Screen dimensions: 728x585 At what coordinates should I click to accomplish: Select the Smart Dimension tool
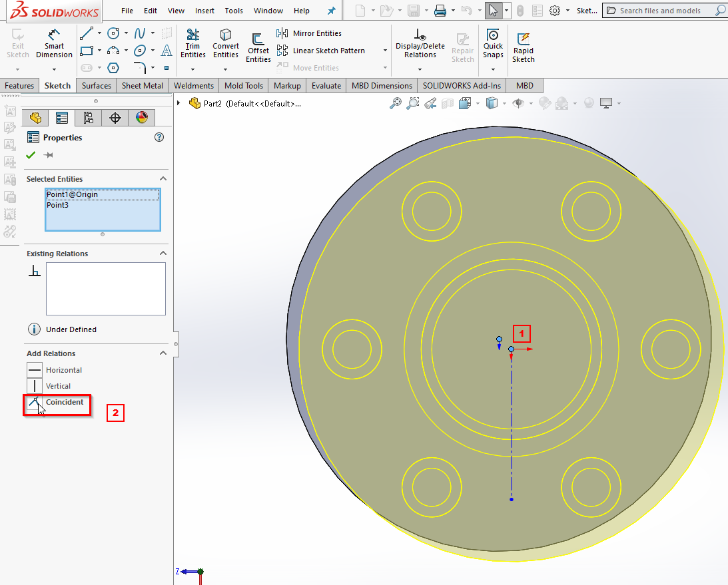point(54,44)
